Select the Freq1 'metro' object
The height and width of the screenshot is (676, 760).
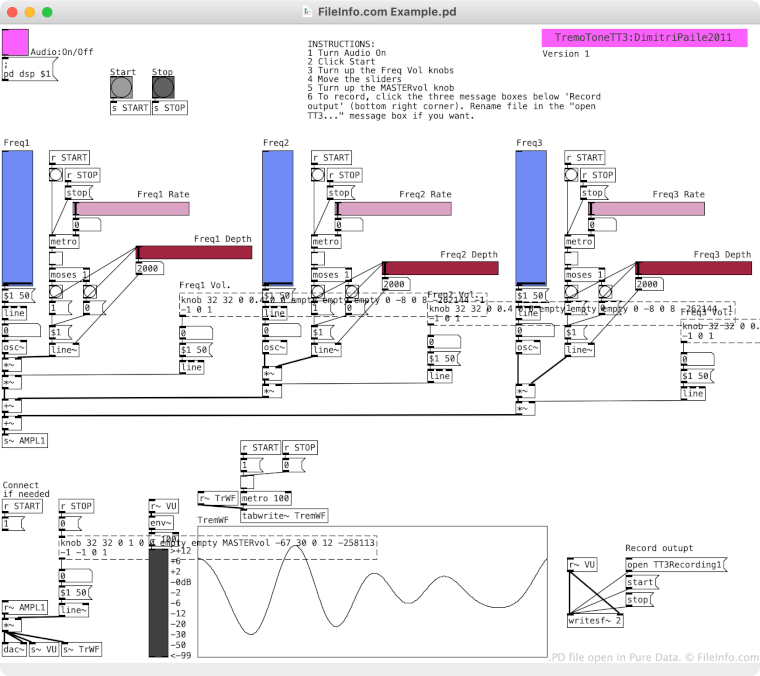point(64,242)
